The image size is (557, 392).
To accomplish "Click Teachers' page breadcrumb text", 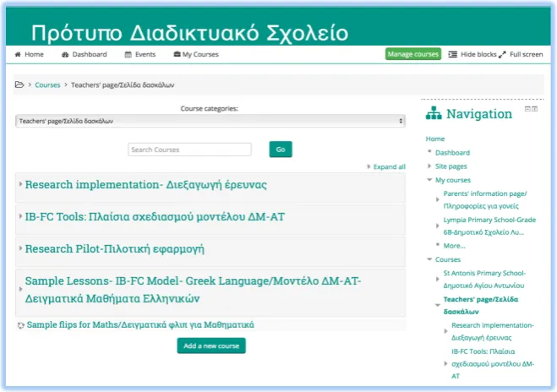I will (123, 84).
